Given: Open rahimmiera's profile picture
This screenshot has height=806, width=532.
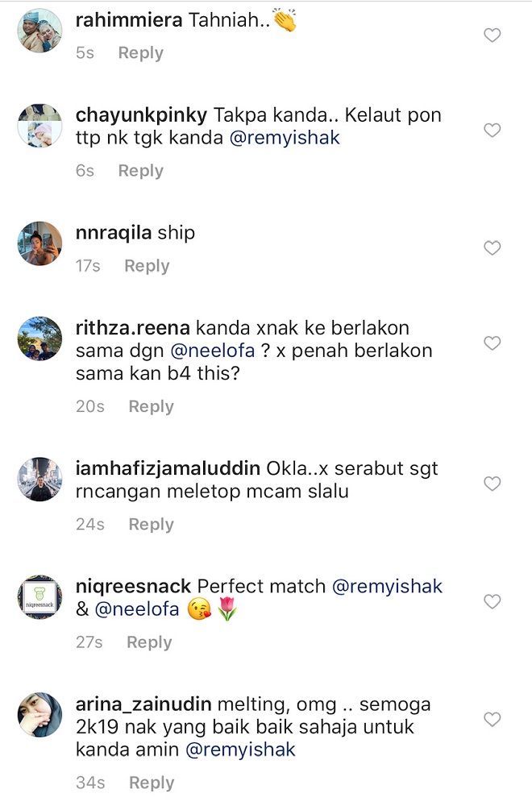Looking at the screenshot, I should (x=39, y=31).
